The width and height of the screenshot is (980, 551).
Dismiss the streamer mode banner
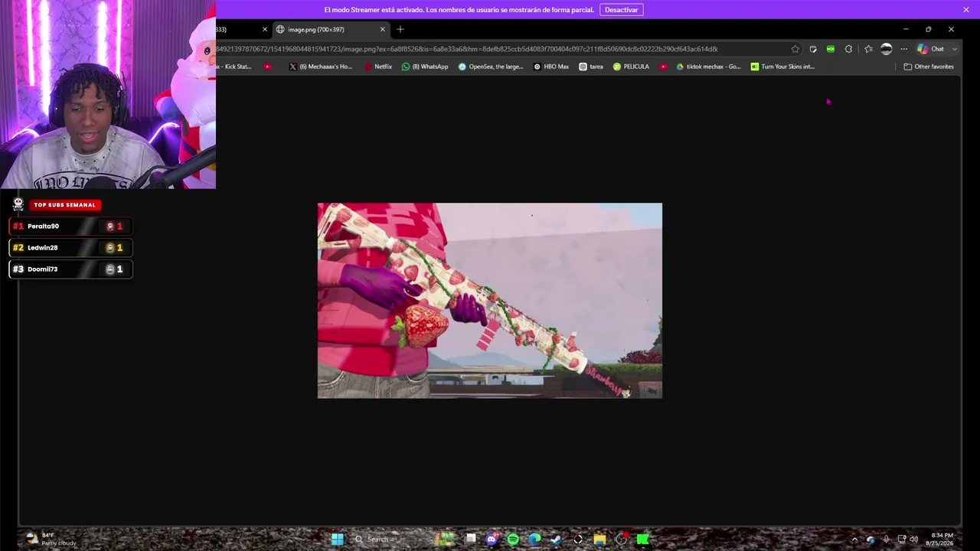[x=966, y=10]
